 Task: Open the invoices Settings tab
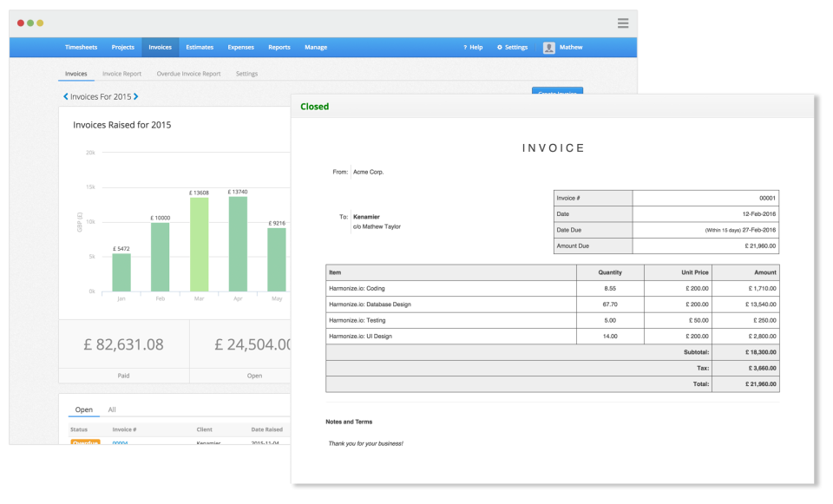click(x=246, y=74)
